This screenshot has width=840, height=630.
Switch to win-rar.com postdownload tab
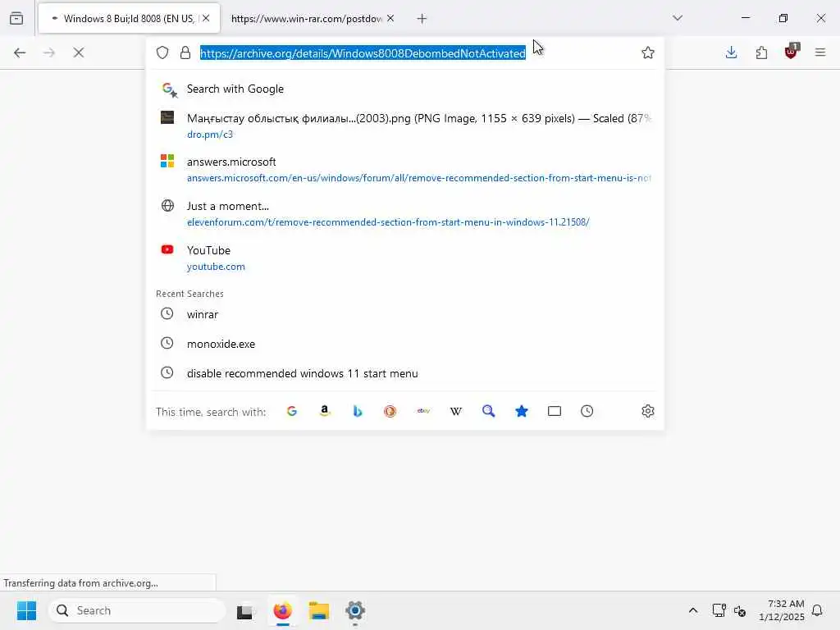pyautogui.click(x=306, y=19)
